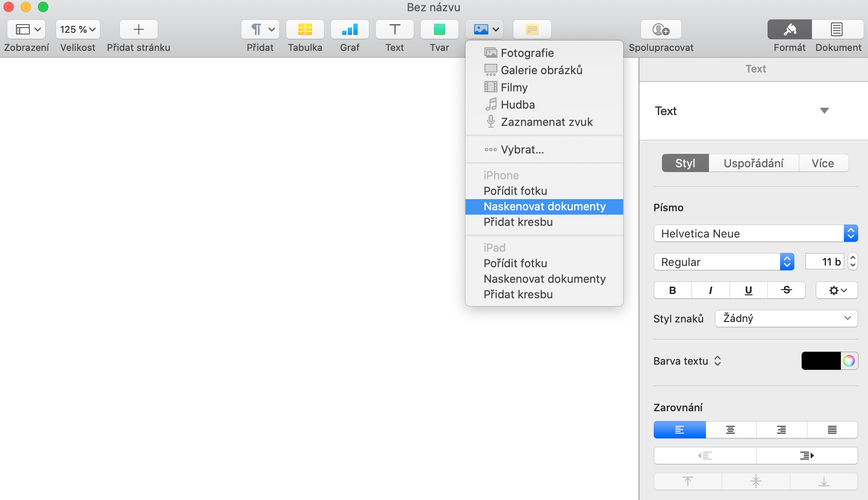The width and height of the screenshot is (868, 500).
Task: Add a text box with Text icon
Action: point(394,29)
